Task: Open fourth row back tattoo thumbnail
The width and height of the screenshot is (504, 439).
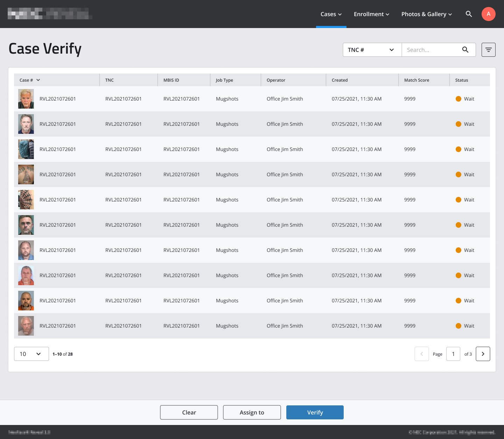Action: pyautogui.click(x=26, y=174)
